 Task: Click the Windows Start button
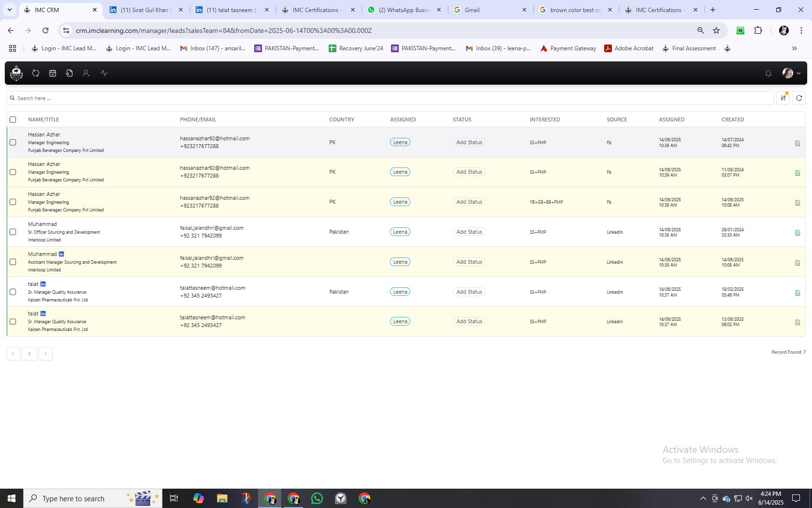[12, 498]
